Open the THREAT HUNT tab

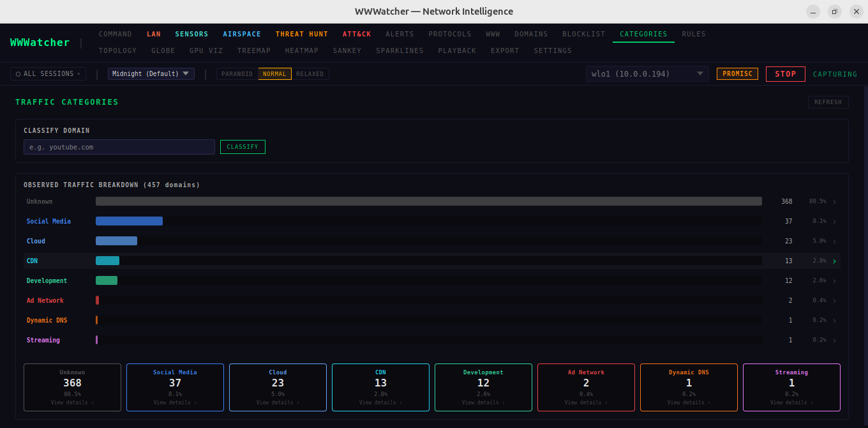coord(302,34)
